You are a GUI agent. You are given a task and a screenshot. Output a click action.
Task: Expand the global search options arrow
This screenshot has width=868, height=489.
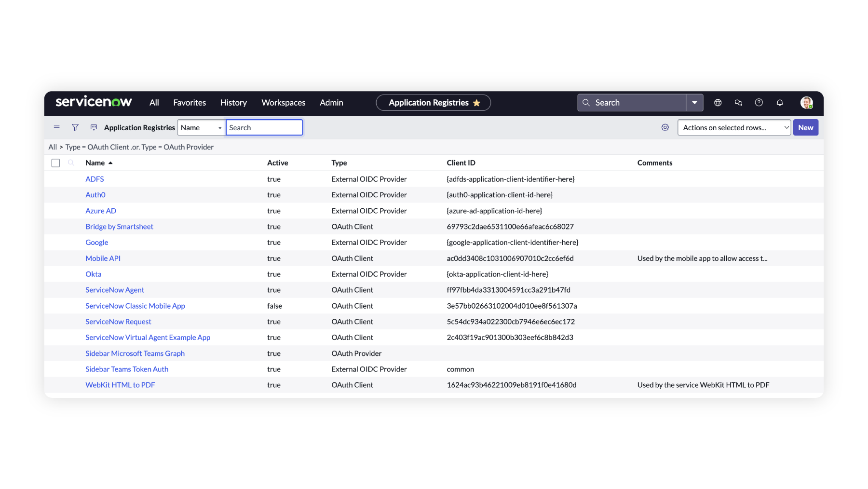tap(694, 103)
